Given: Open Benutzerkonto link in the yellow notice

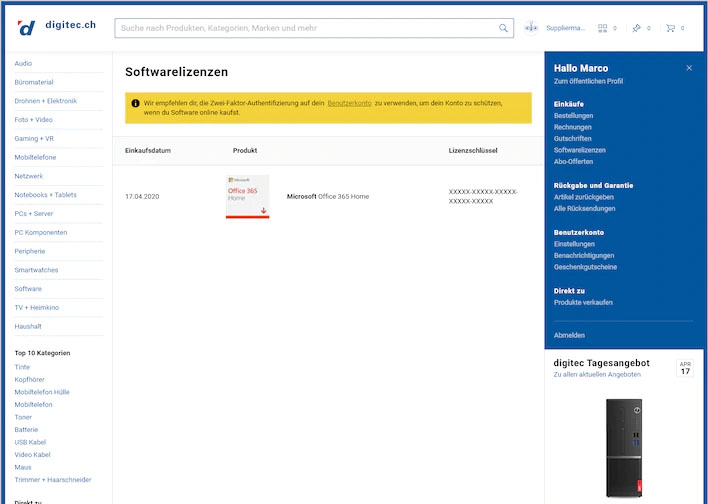Looking at the screenshot, I should coord(348,103).
